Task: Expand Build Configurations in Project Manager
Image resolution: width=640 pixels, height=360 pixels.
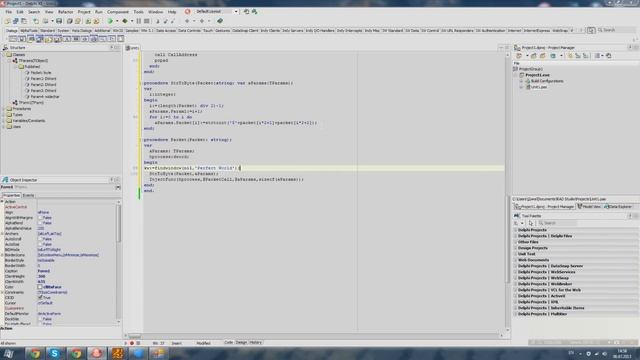Action: (x=521, y=81)
